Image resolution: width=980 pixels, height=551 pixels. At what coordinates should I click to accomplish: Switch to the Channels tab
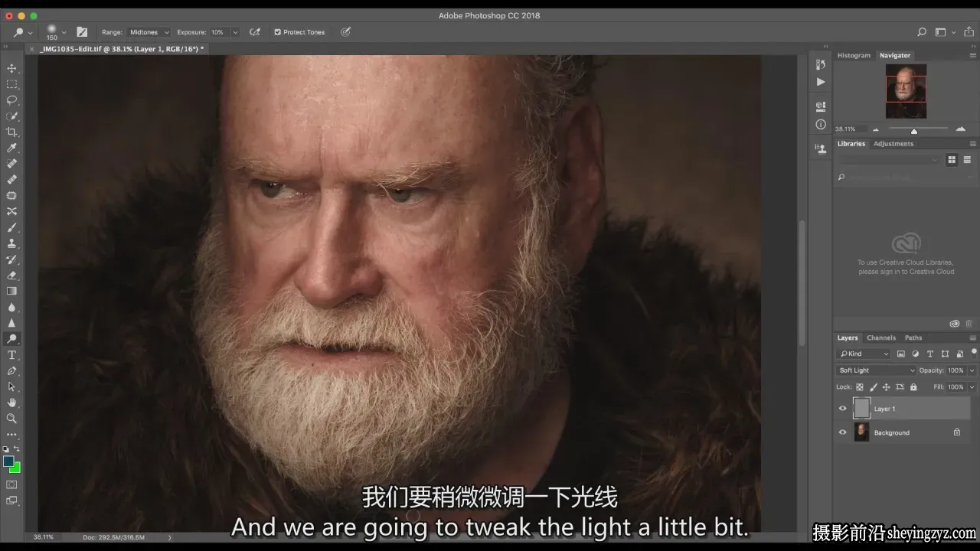(881, 337)
